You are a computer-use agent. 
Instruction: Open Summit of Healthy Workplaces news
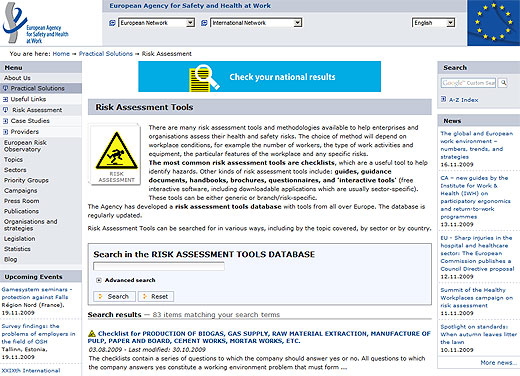tap(477, 298)
